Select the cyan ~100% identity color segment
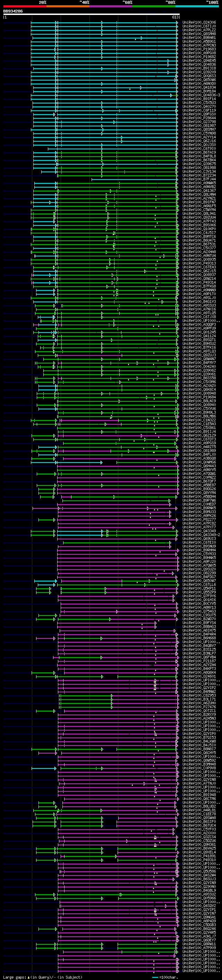Viewport: 222px width, 980px height. (197, 6)
